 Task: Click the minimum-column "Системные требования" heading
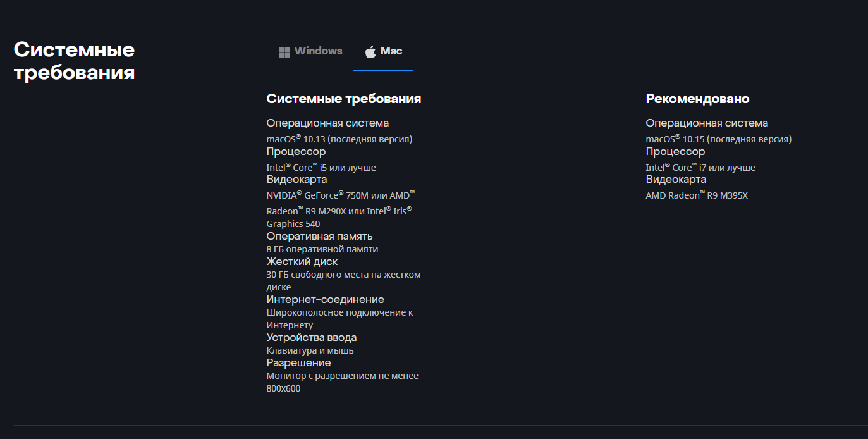click(343, 99)
